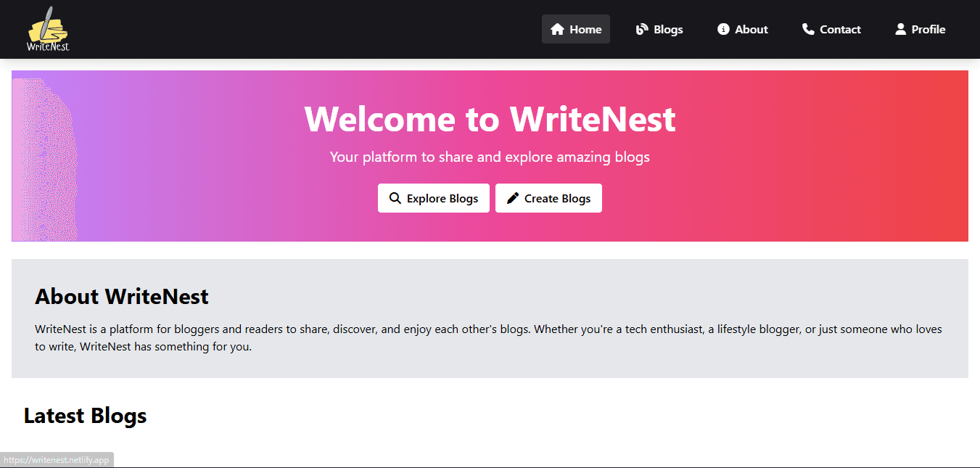The width and height of the screenshot is (980, 468).
Task: Click the phone icon next to Contact
Action: [807, 29]
